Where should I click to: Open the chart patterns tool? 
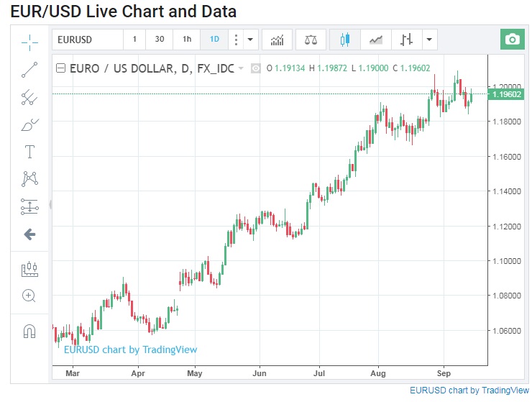(29, 178)
